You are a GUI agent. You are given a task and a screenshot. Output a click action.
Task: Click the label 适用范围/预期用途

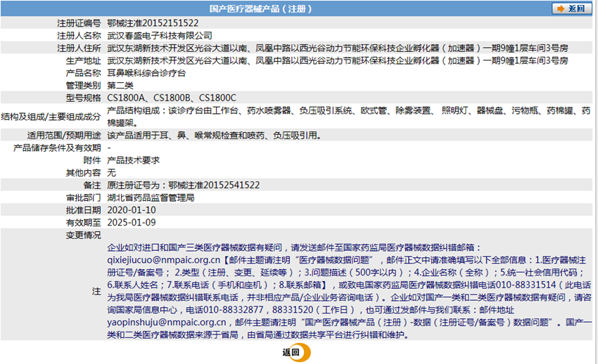(x=64, y=136)
